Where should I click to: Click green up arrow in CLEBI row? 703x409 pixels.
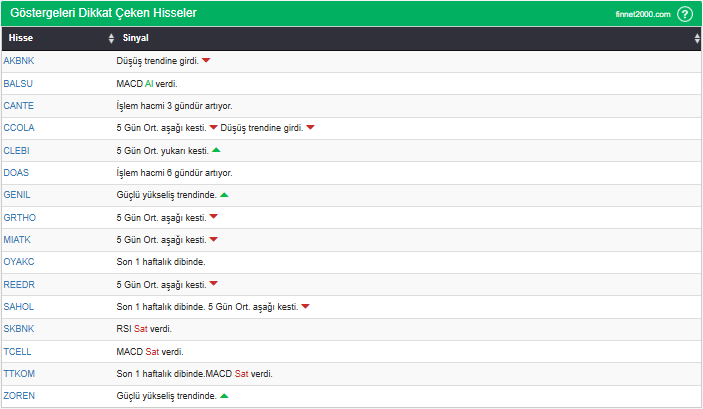216,150
